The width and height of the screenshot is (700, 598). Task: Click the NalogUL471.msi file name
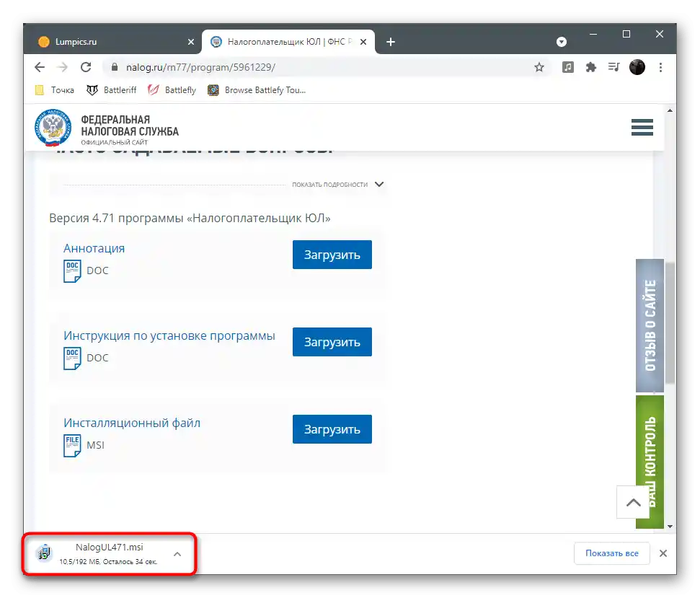click(x=110, y=548)
